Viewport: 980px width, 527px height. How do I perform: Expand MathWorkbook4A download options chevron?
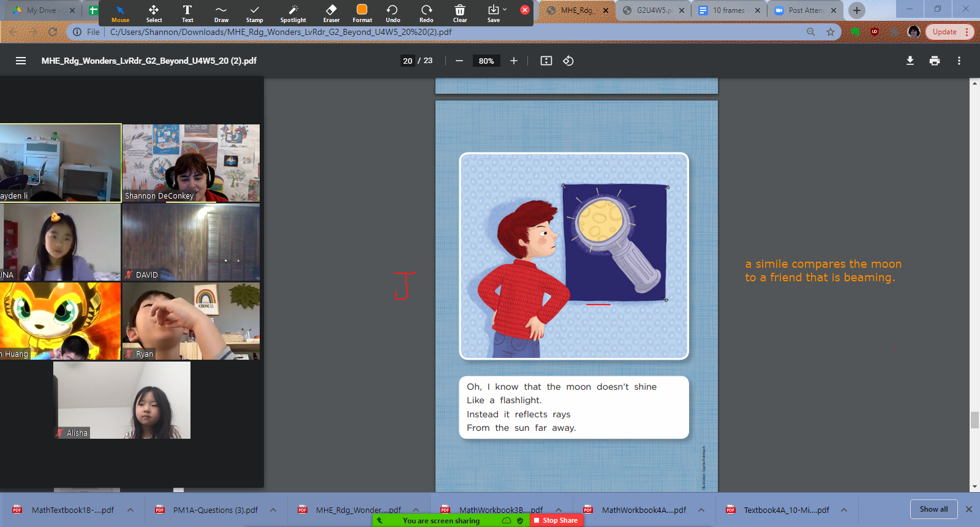click(701, 510)
